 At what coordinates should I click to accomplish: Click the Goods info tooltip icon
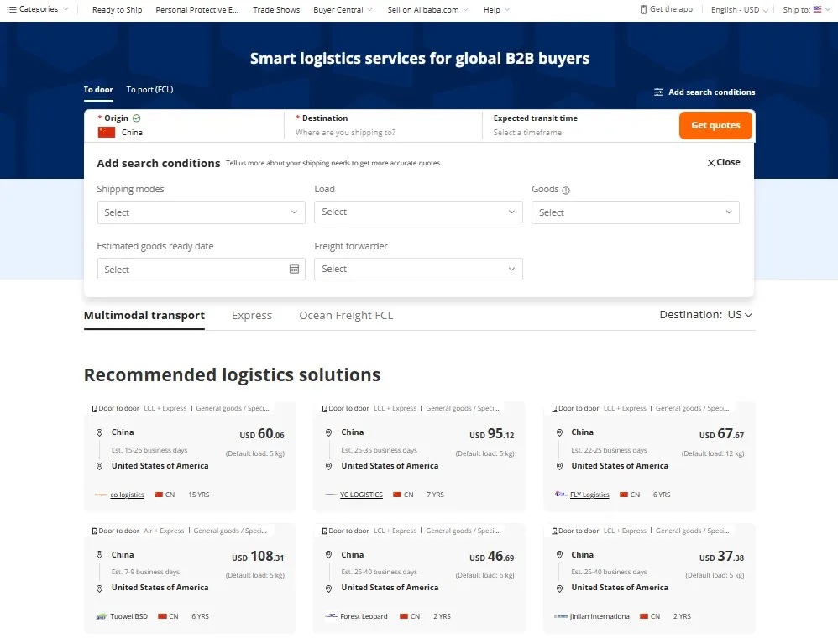coord(566,190)
